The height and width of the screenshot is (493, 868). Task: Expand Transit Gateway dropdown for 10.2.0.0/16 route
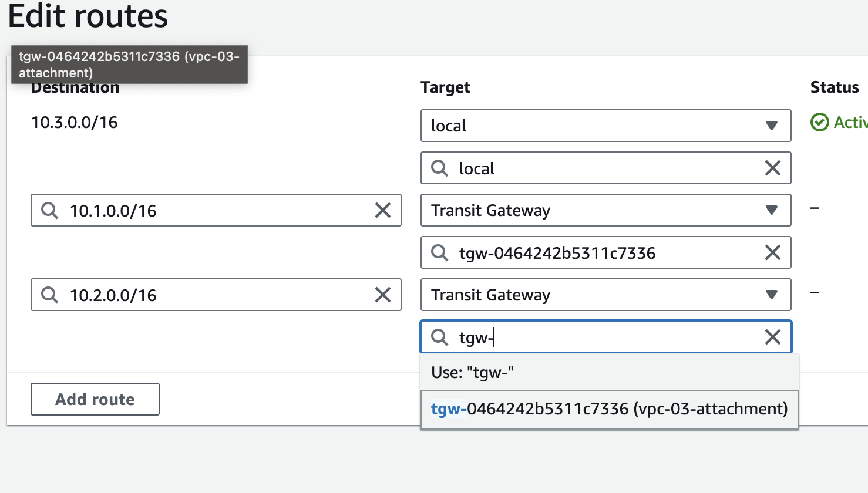pyautogui.click(x=605, y=295)
